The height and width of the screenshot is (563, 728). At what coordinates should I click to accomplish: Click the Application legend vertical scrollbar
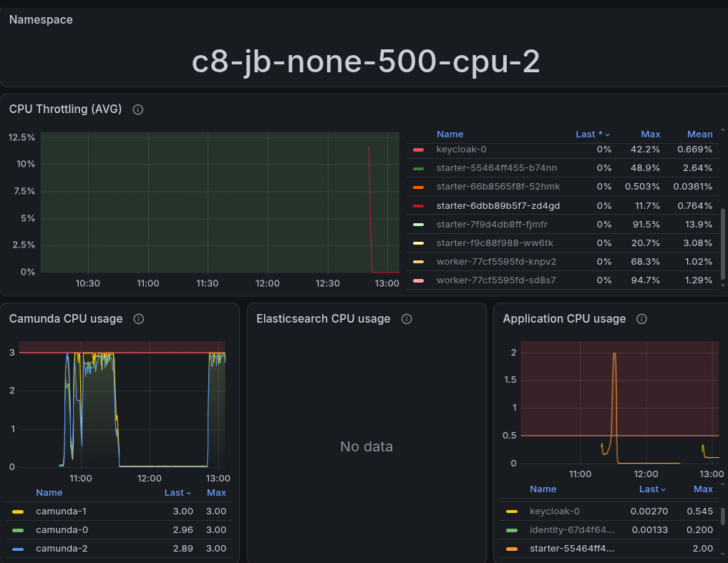coord(722,517)
